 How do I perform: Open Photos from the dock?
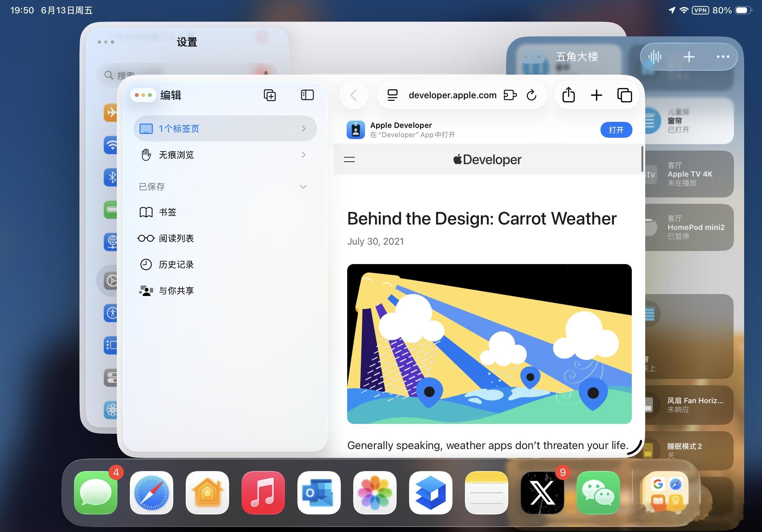[x=375, y=492]
